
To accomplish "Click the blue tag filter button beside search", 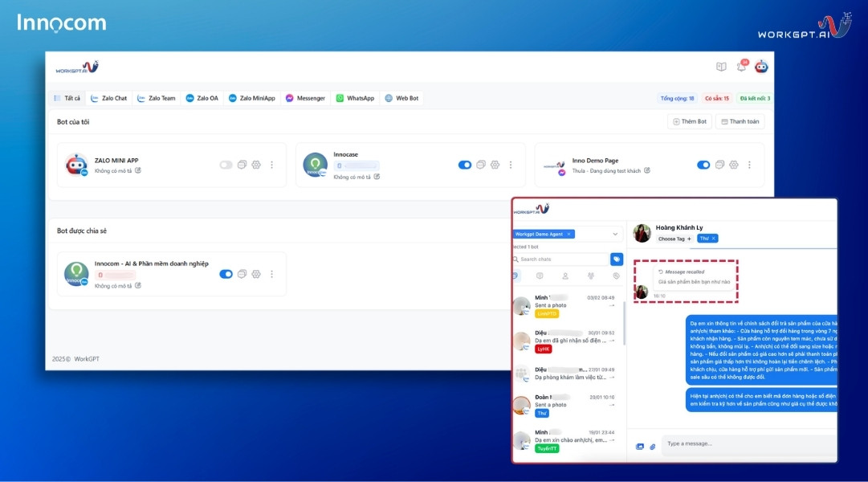I will click(616, 259).
